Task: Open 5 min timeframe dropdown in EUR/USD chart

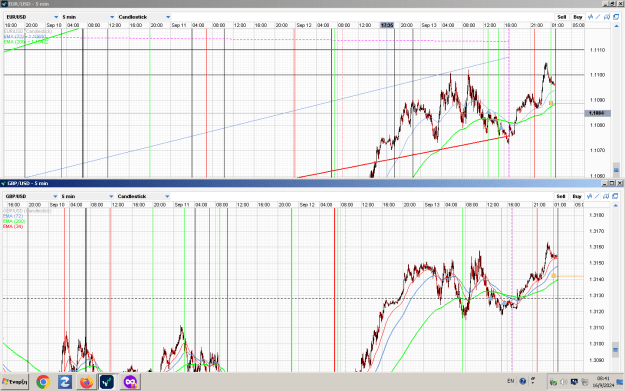Action: click(x=88, y=17)
